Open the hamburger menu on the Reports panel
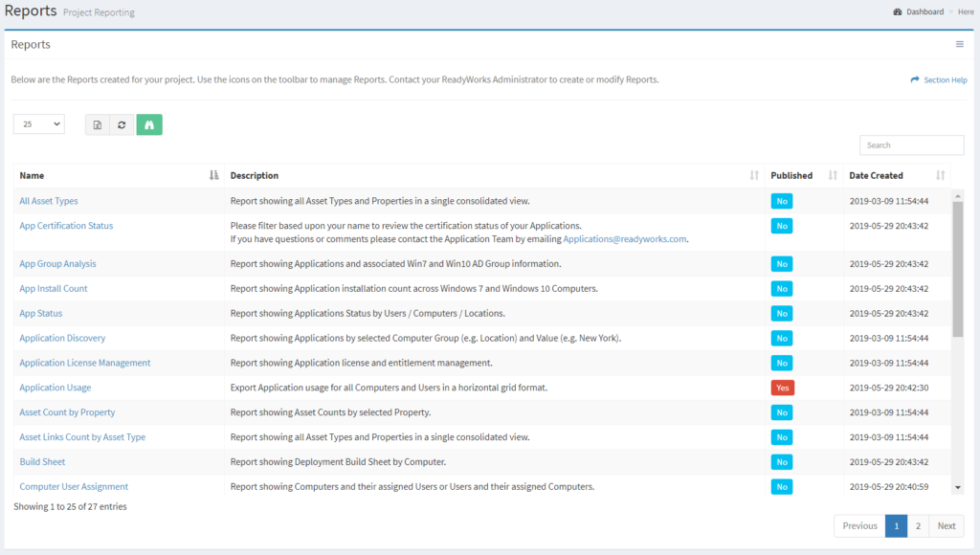 click(958, 43)
